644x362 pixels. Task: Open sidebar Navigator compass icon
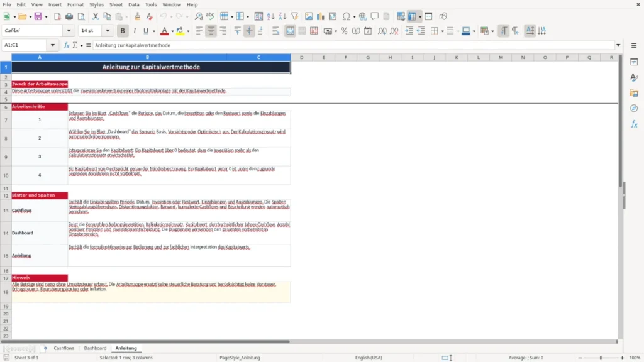tap(634, 108)
